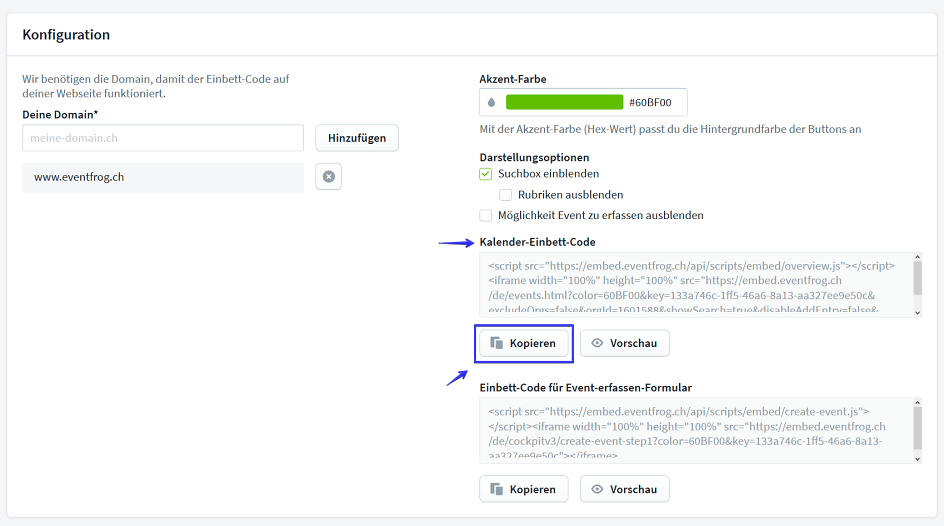944x526 pixels.
Task: Click the green accent color swatch
Action: (x=564, y=102)
